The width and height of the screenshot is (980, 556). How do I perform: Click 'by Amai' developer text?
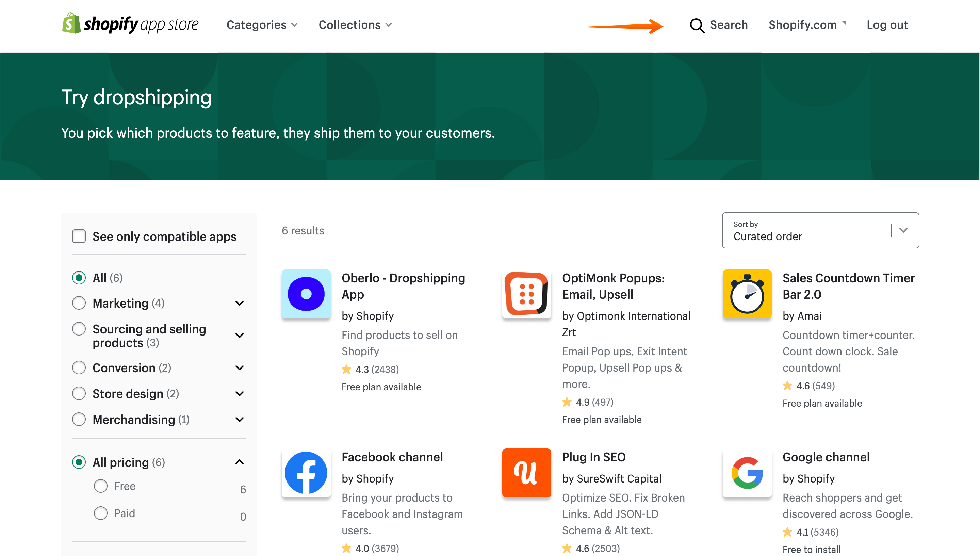(802, 316)
